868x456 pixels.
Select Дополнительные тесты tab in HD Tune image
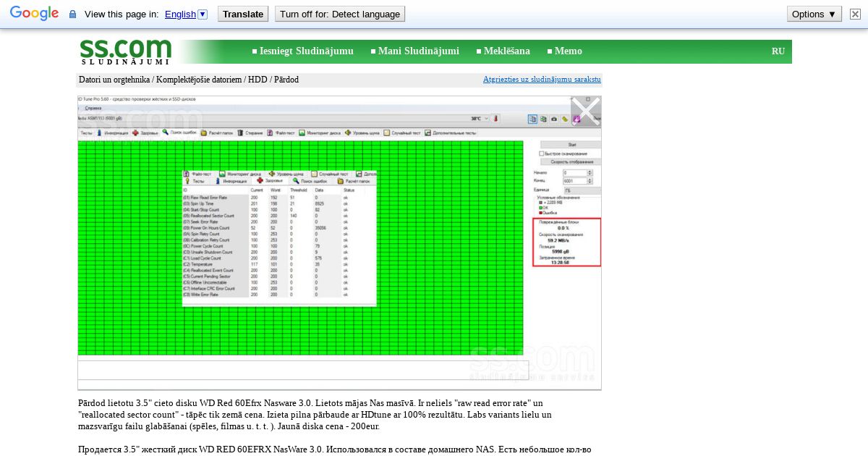[451, 133]
